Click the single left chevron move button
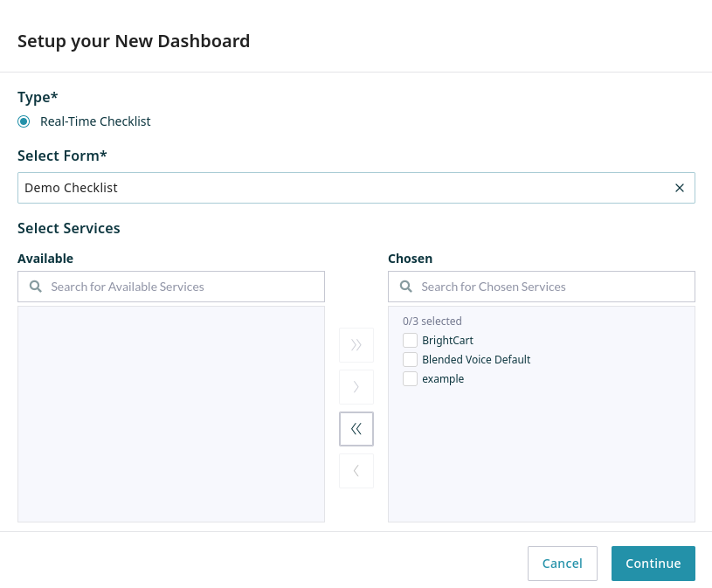The image size is (712, 588). coord(356,471)
